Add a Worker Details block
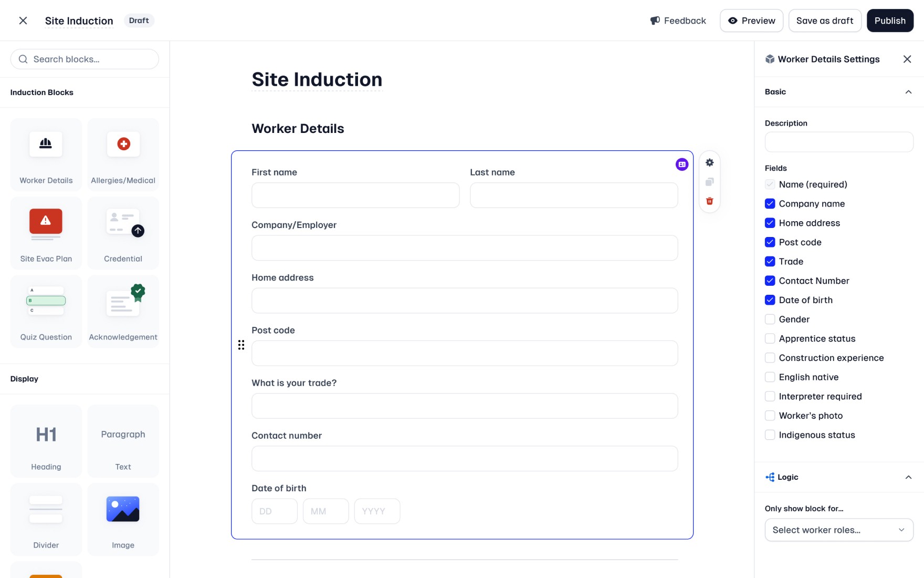Screen dimensions: 924x578 (x=46, y=154)
